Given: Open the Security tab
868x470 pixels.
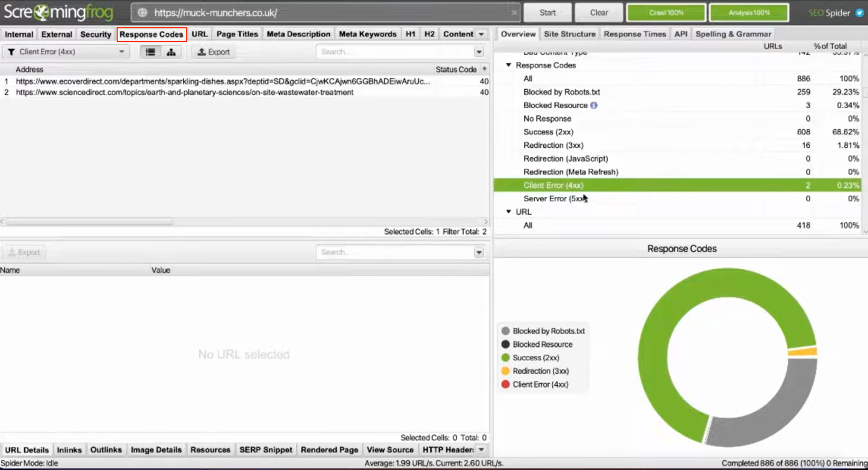Looking at the screenshot, I should tap(96, 35).
